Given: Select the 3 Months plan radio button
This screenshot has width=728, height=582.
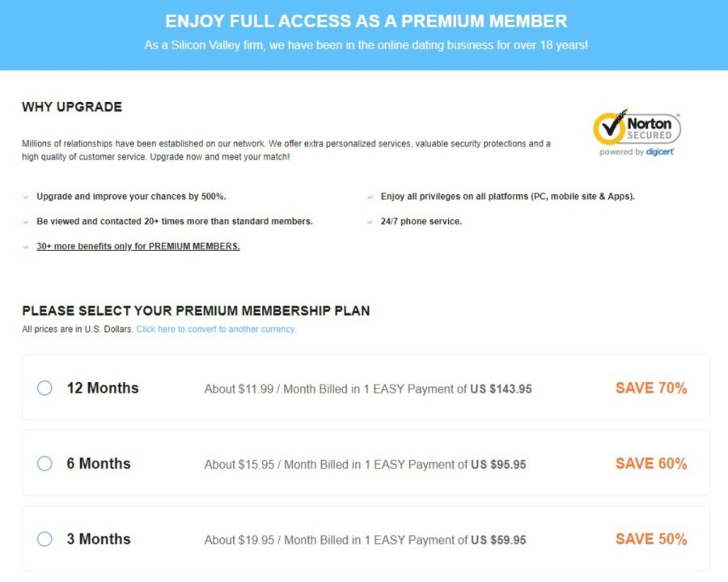Looking at the screenshot, I should 44,539.
